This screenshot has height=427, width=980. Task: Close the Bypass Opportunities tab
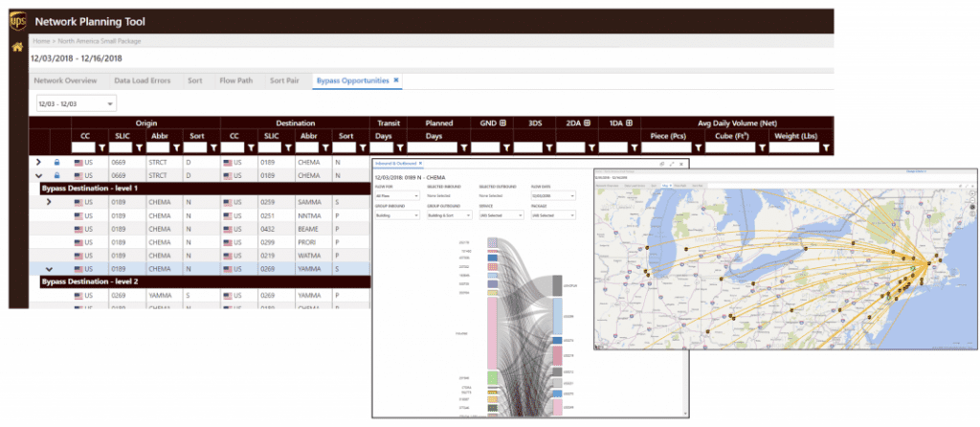click(396, 80)
